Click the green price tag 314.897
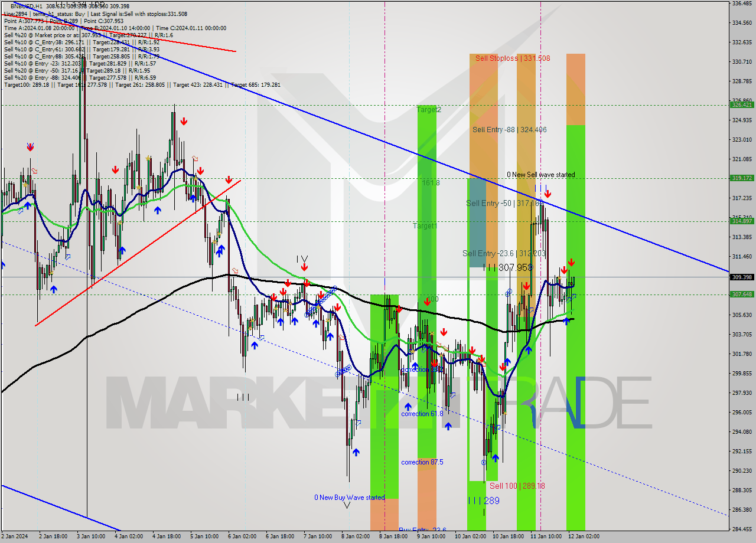 point(742,221)
